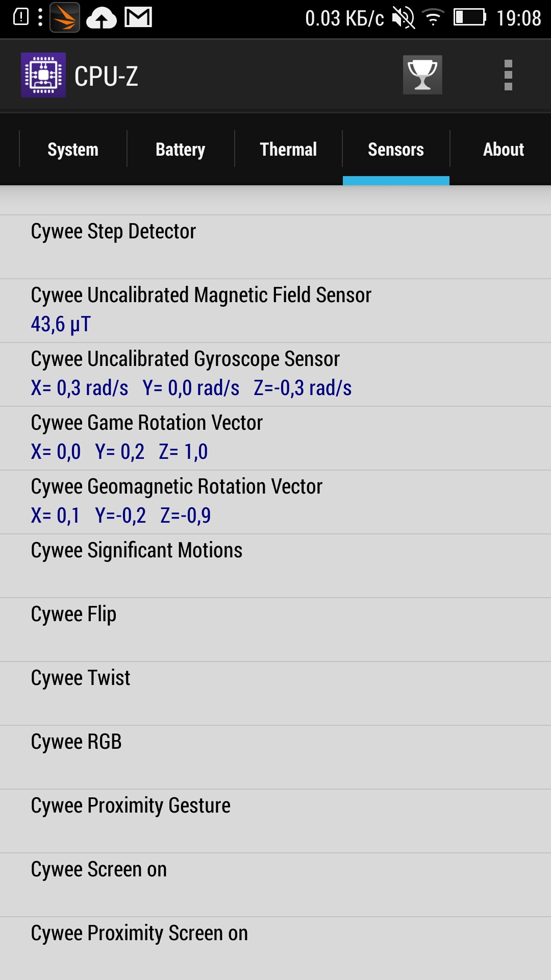Tap the orange app notification icon

[65, 18]
